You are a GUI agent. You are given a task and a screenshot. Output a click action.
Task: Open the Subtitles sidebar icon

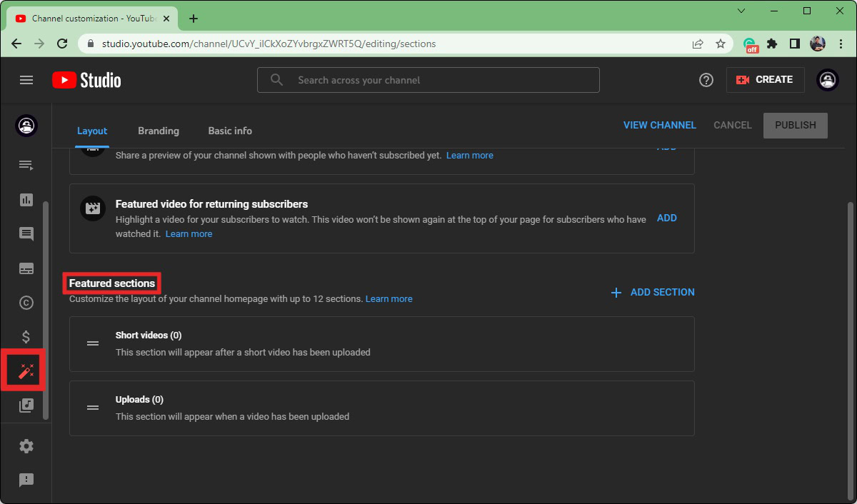[x=26, y=268]
